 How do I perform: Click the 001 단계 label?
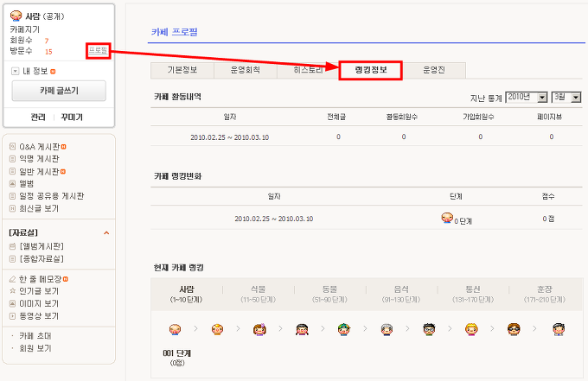pyautogui.click(x=177, y=353)
